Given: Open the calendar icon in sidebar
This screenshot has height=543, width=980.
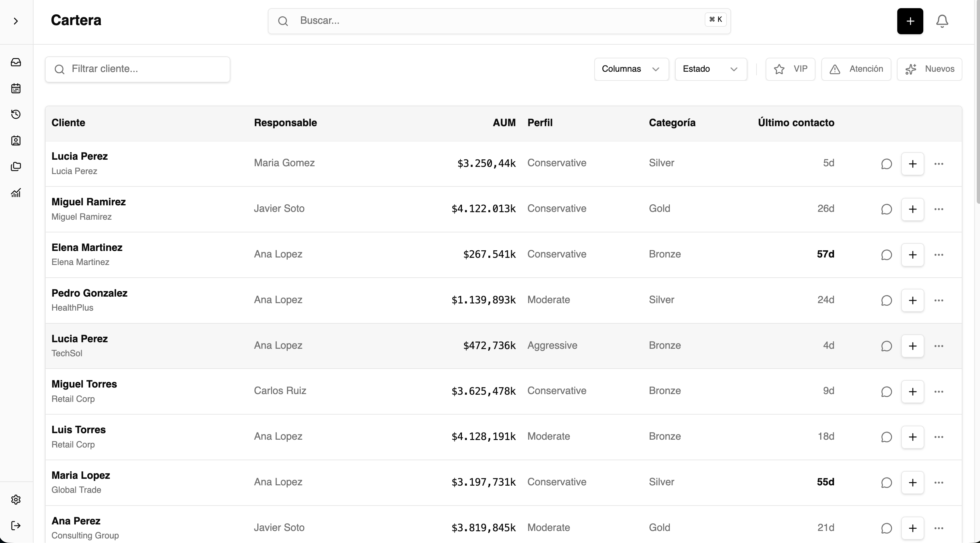Looking at the screenshot, I should point(16,88).
